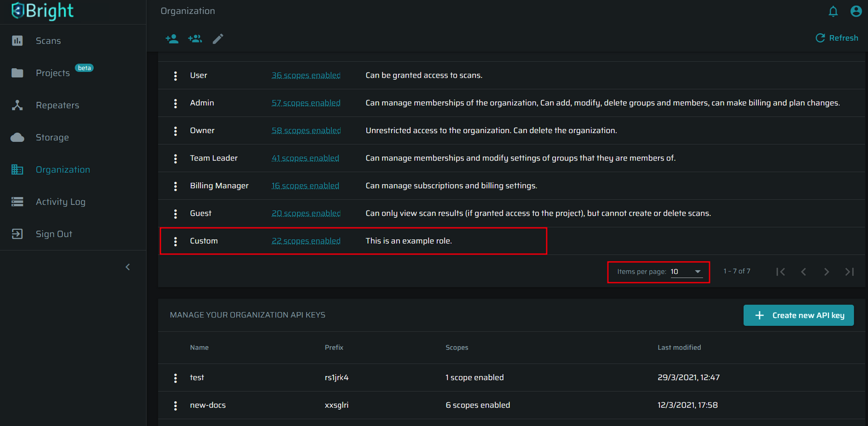The width and height of the screenshot is (868, 426).
Task: Open the user account menu icon
Action: coord(856,11)
